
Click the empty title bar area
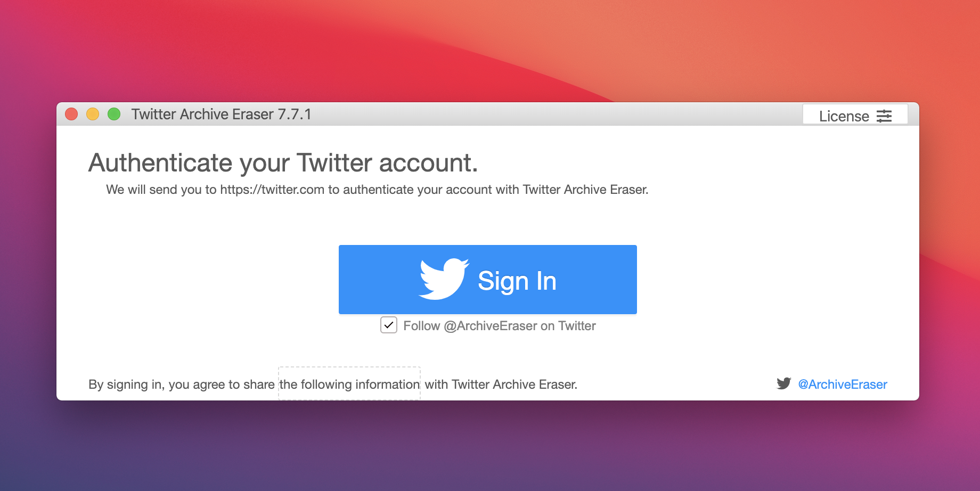(554, 114)
